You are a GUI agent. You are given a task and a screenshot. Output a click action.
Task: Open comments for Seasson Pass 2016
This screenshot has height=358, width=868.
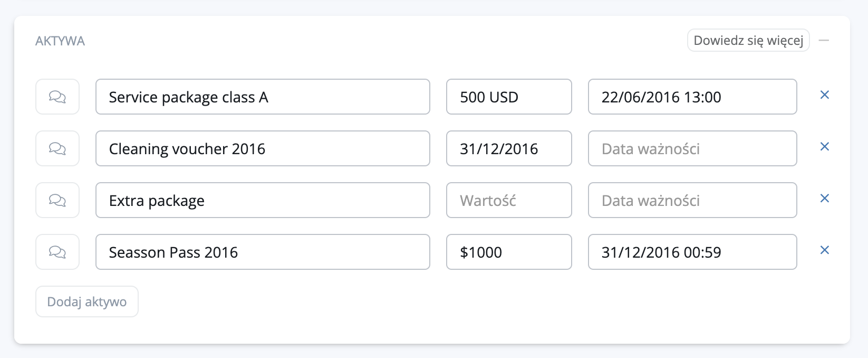[57, 252]
